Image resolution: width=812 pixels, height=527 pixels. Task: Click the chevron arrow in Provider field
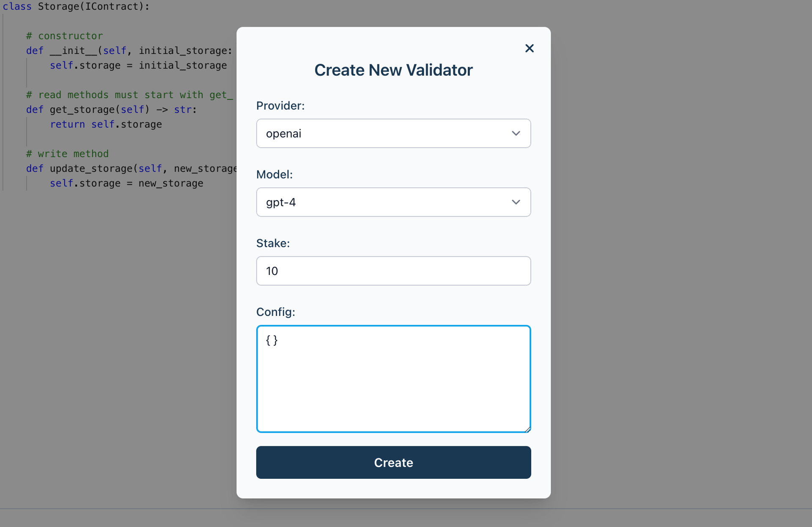pyautogui.click(x=516, y=133)
